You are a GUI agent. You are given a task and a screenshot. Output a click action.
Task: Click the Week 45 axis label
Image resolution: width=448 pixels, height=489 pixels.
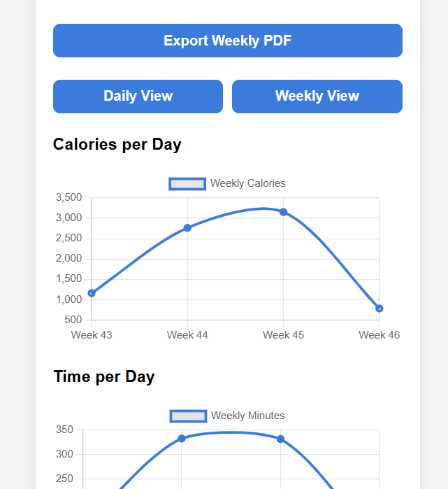pos(283,335)
